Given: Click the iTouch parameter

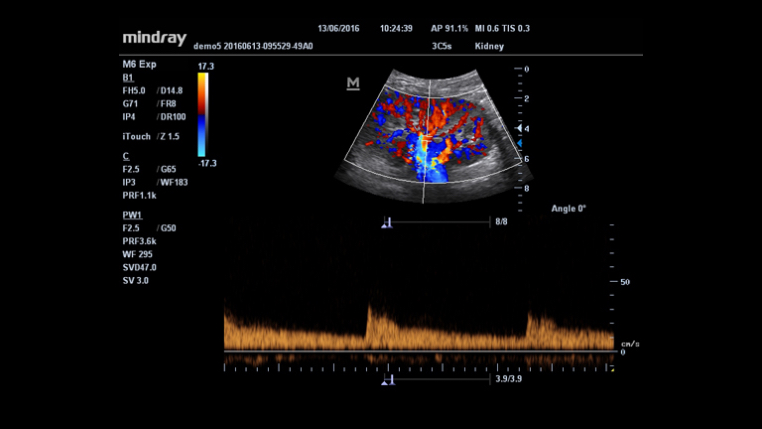Looking at the screenshot, I should click(135, 135).
